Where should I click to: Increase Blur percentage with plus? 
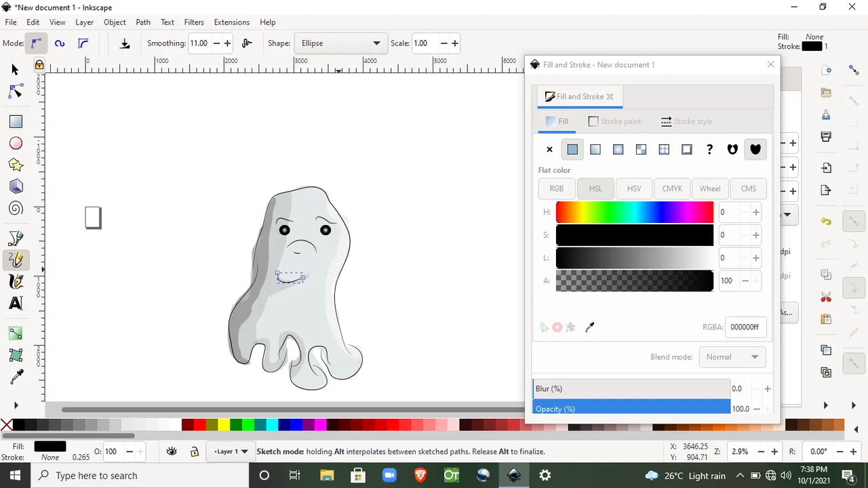point(768,389)
